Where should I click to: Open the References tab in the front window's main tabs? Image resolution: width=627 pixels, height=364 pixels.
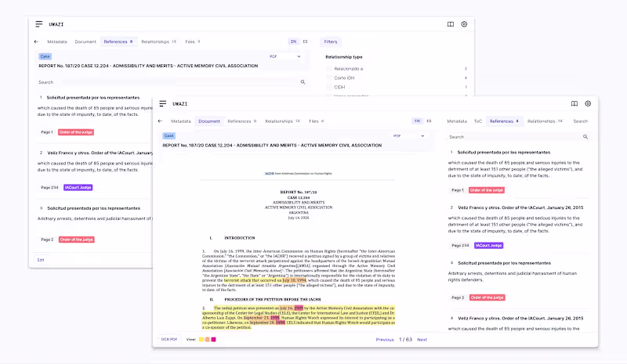[242, 121]
